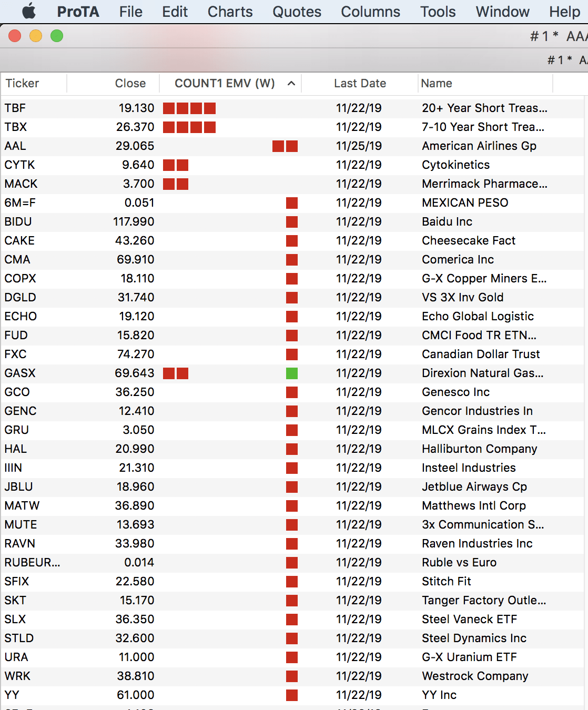Select the GCO ticker
Image resolution: width=588 pixels, height=710 pixels.
point(17,392)
